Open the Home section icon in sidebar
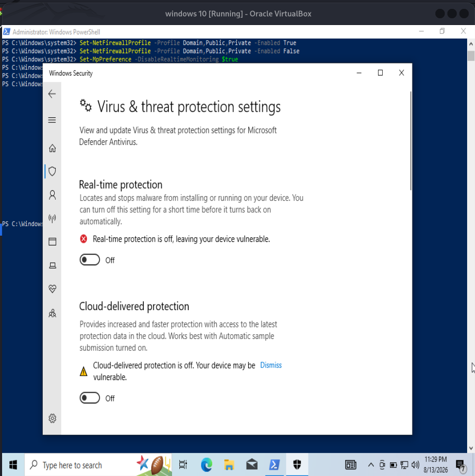 point(52,148)
